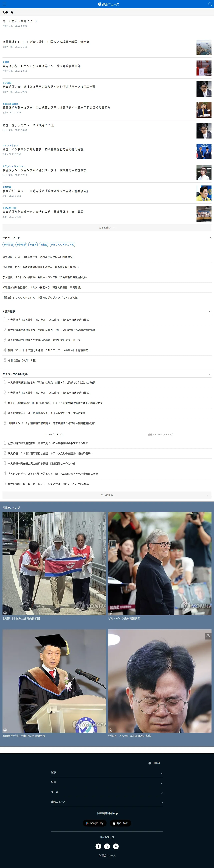Open the Facebook social icon
214x868 pixels.
pos(98,846)
